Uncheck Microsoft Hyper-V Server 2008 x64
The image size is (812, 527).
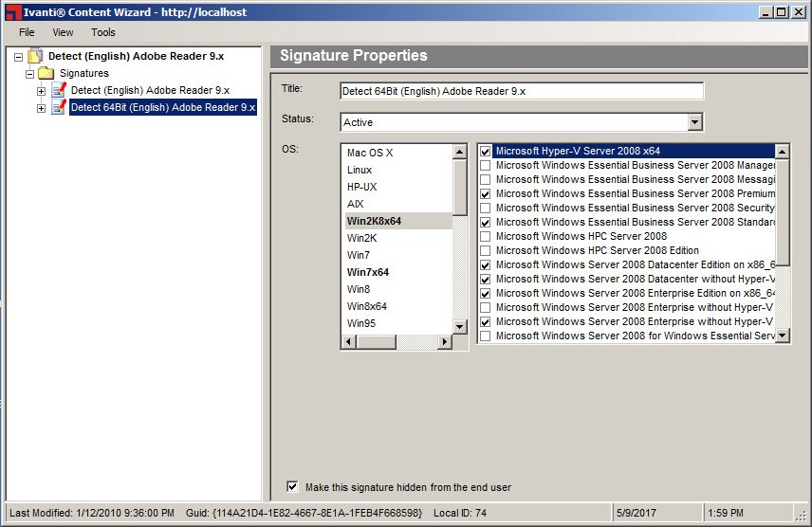(486, 151)
